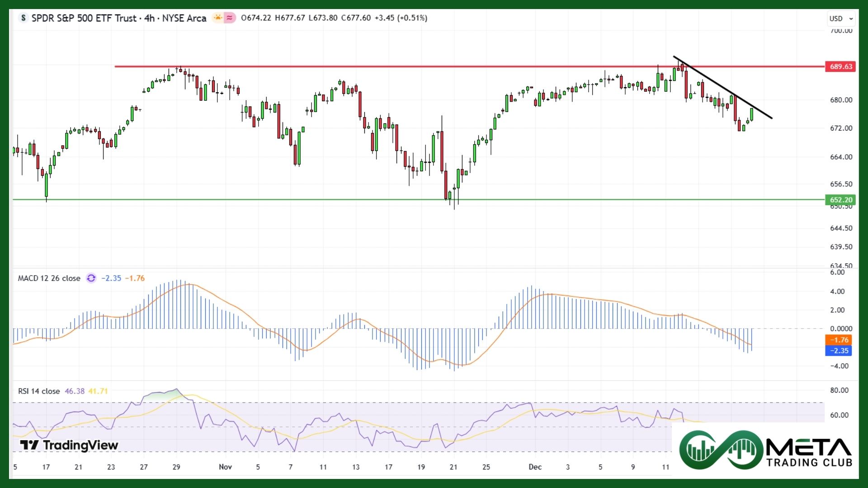Click the 25 date label on time axis
868x488 pixels.
click(x=486, y=467)
